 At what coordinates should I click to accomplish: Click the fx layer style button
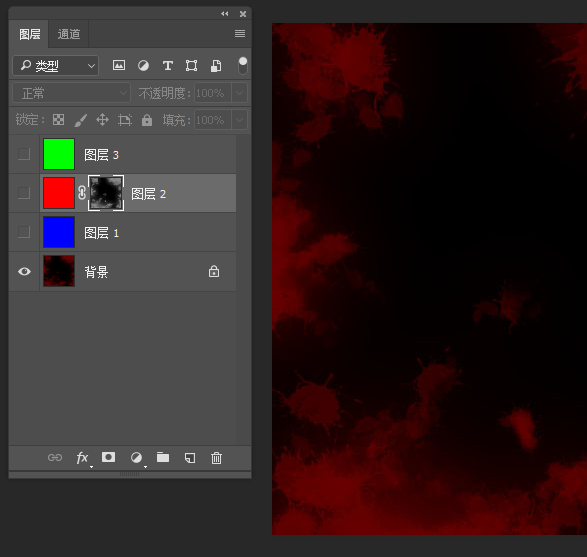click(x=82, y=458)
